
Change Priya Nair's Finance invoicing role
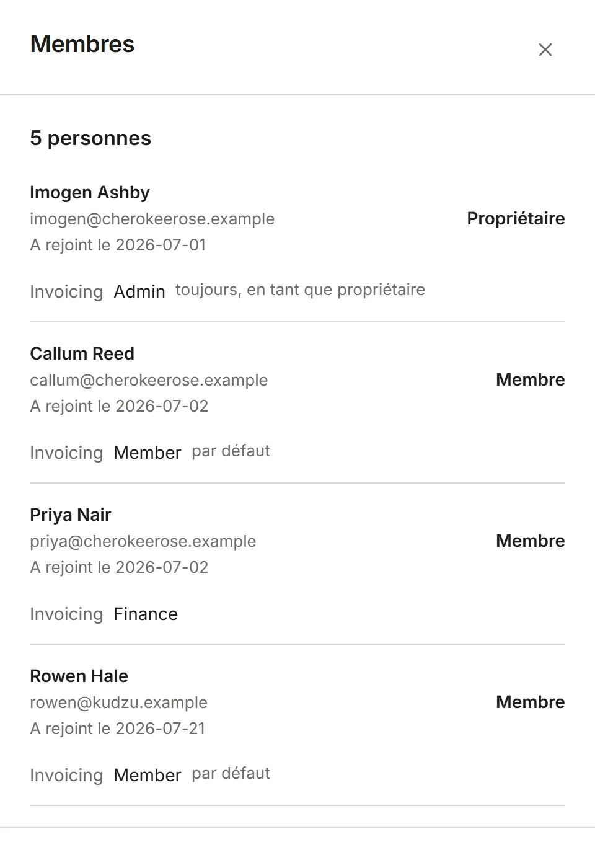coord(146,614)
